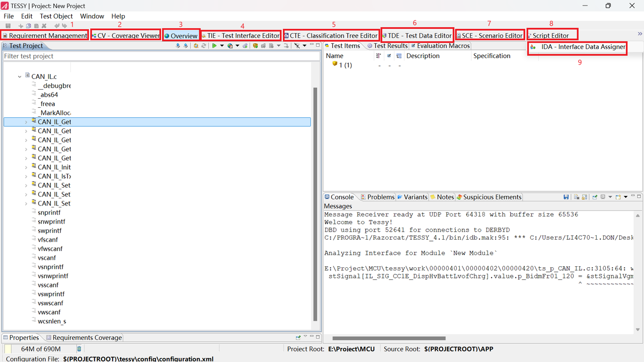Open the Help menu
This screenshot has width=644, height=362.
118,16
